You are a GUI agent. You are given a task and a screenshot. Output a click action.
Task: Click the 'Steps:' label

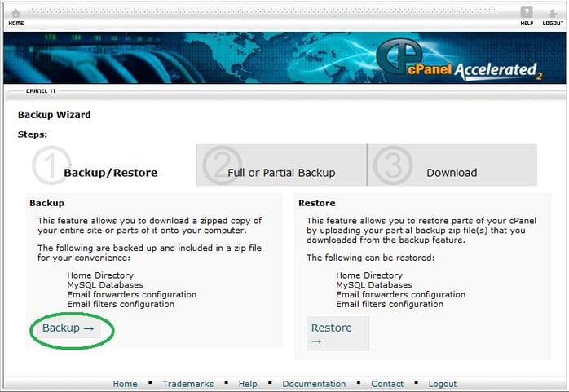[33, 134]
